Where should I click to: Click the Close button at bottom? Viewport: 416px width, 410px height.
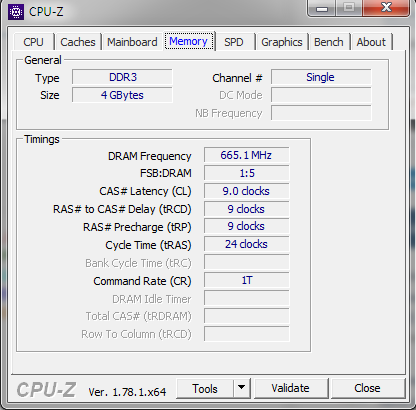click(x=367, y=388)
